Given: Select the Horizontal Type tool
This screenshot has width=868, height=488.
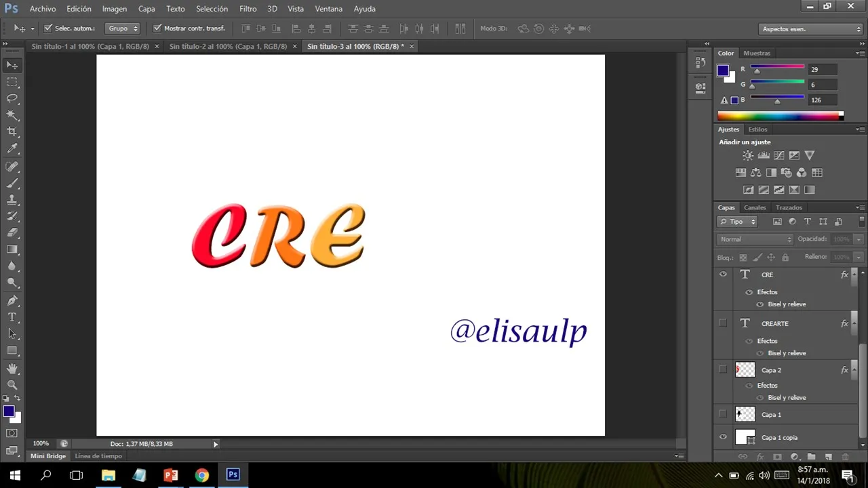Looking at the screenshot, I should coord(12,317).
